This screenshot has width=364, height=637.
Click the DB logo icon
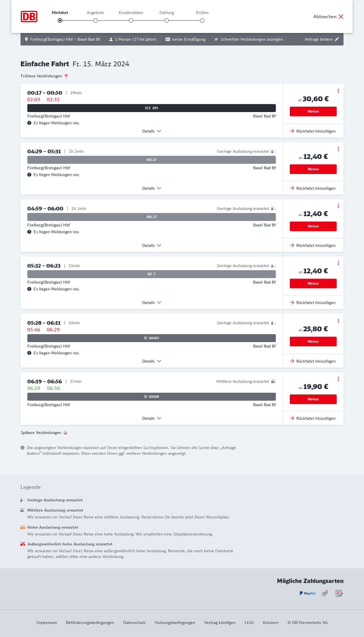(29, 16)
